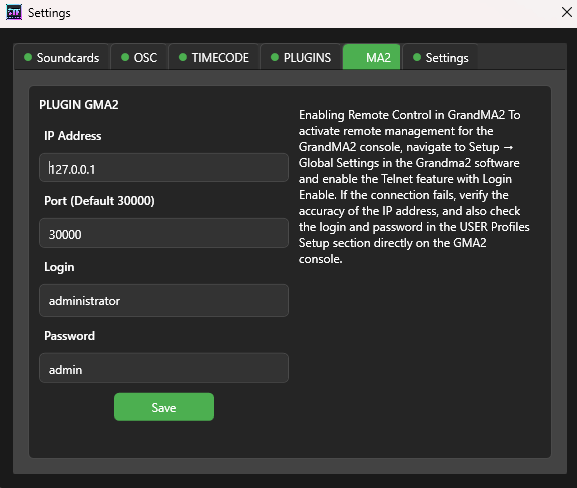
Task: Click the Enabling Remote Control help text
Action: point(414,187)
